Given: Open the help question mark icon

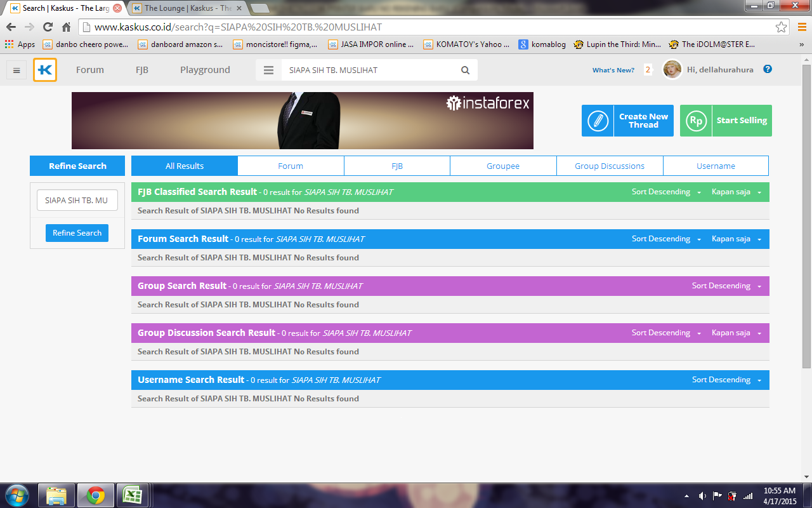Looking at the screenshot, I should point(768,69).
